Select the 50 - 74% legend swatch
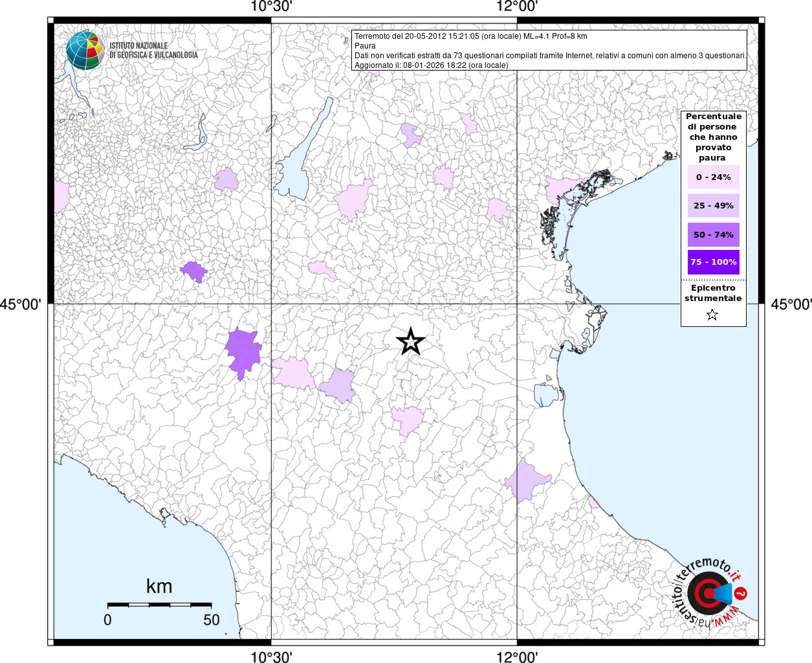 pos(713,234)
